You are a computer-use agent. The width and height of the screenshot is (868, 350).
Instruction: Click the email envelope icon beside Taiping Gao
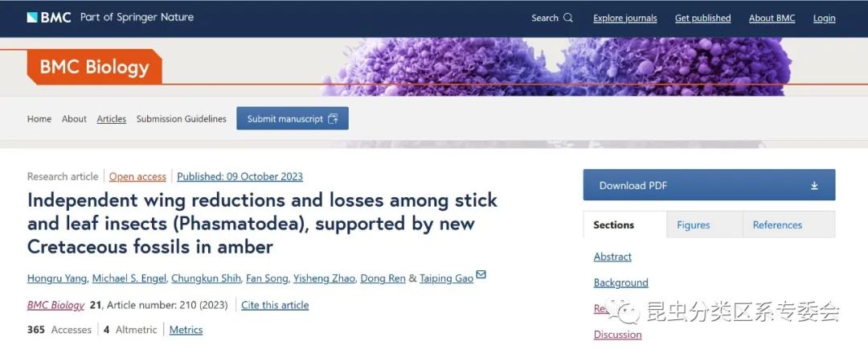(x=481, y=274)
